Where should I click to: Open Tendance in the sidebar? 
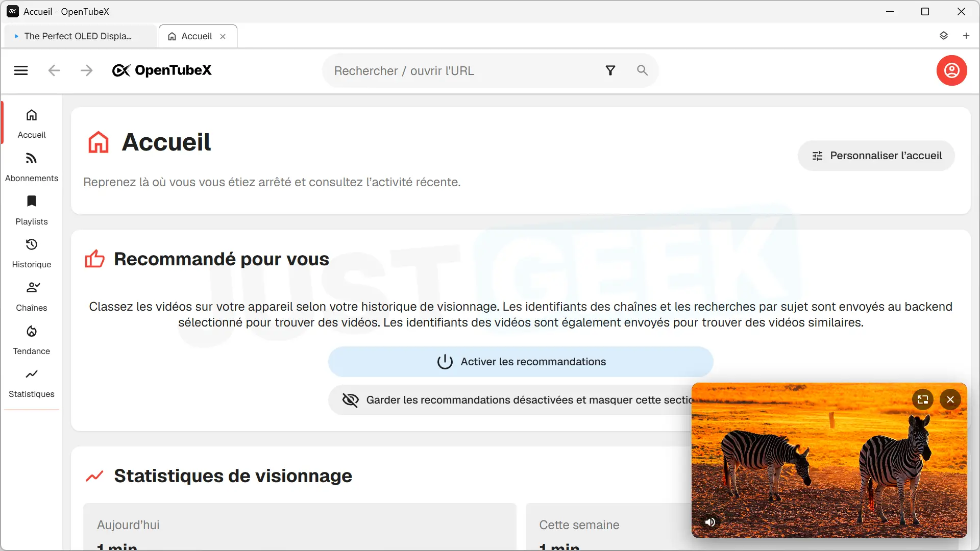pos(32,340)
